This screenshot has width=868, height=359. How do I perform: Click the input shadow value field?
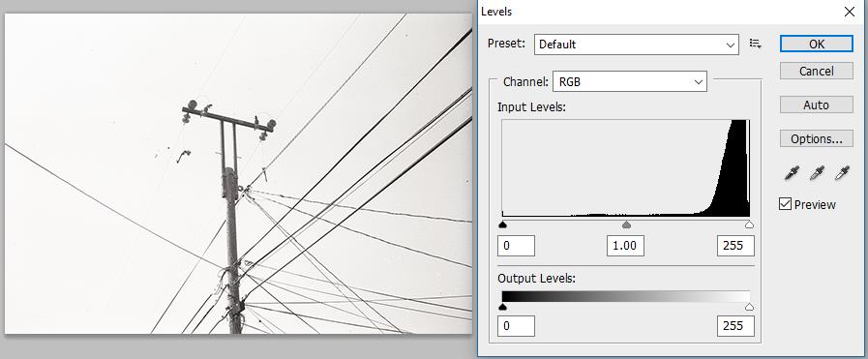(516, 246)
